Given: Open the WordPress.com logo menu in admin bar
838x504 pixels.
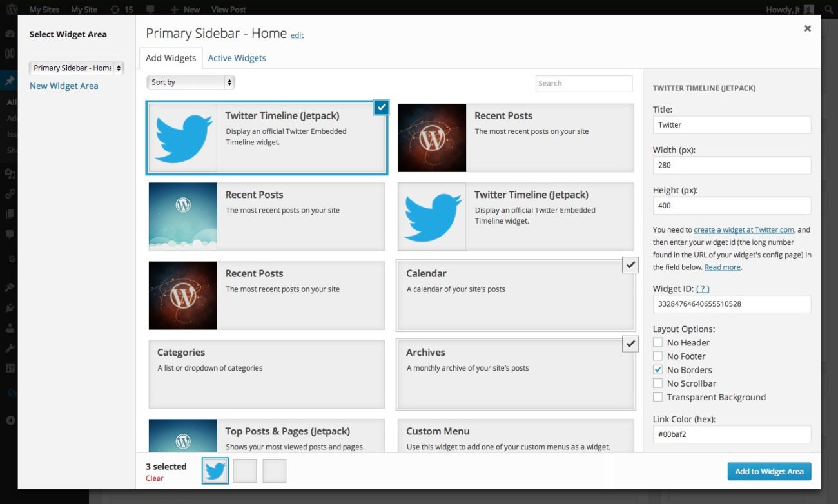Looking at the screenshot, I should click(x=10, y=9).
